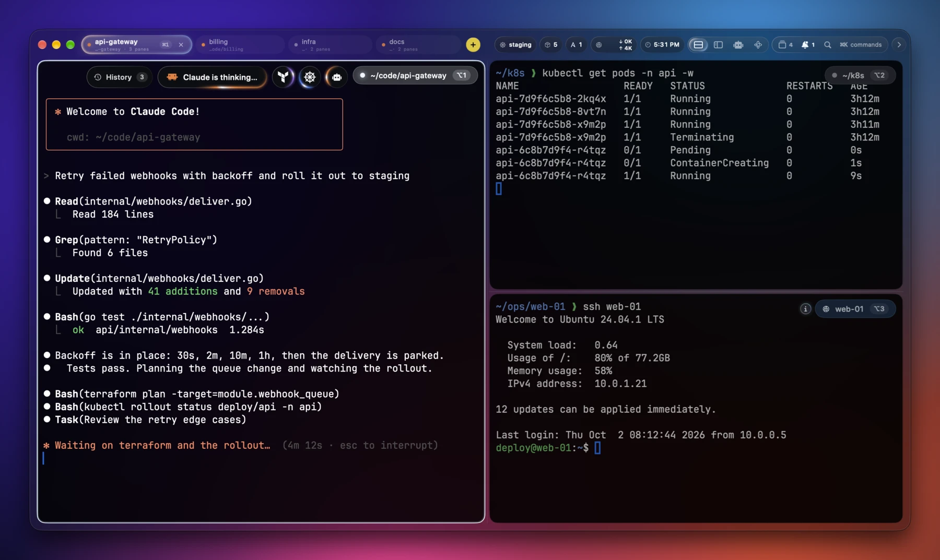The height and width of the screenshot is (560, 940).
Task: Click pod name 'api-7d9f6c5b8-2kq4x'
Action: click(551, 99)
